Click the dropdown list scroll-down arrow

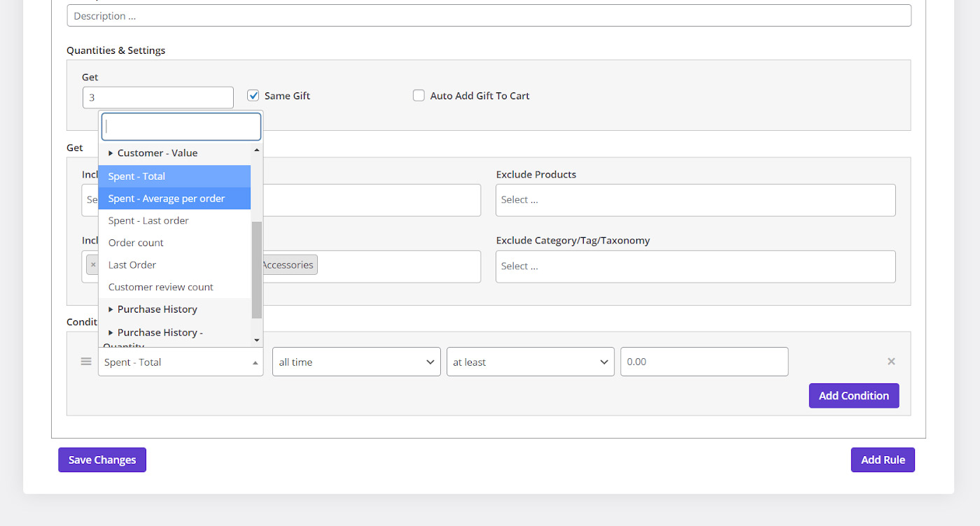[x=256, y=340]
